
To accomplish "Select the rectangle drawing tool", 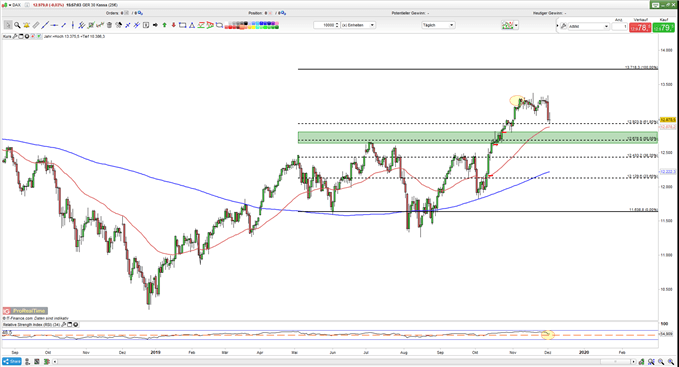I will pyautogui.click(x=182, y=25).
